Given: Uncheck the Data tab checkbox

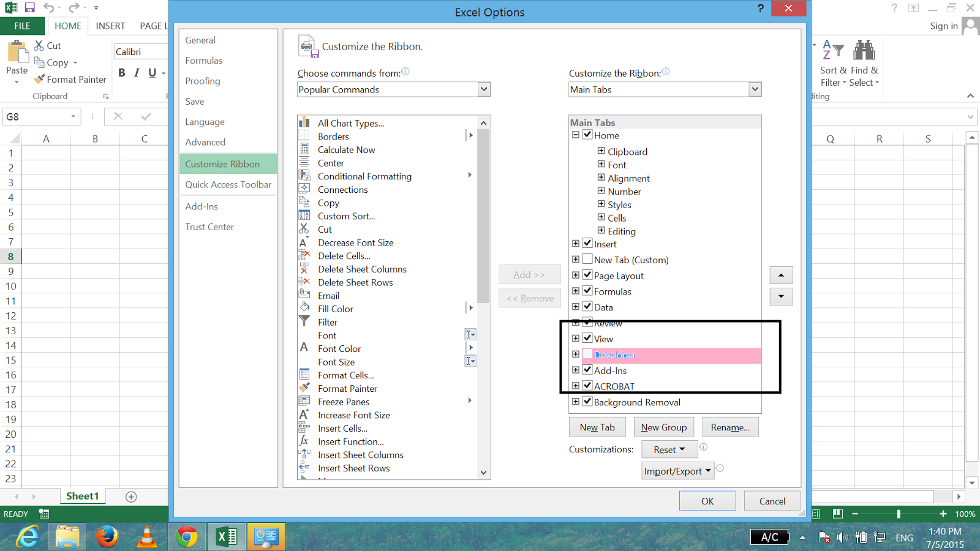Looking at the screenshot, I should 587,307.
